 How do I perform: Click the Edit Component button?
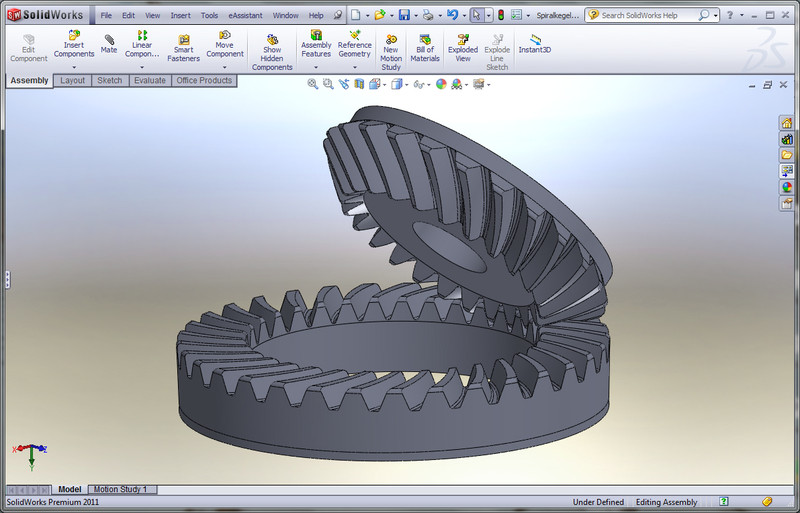point(28,46)
